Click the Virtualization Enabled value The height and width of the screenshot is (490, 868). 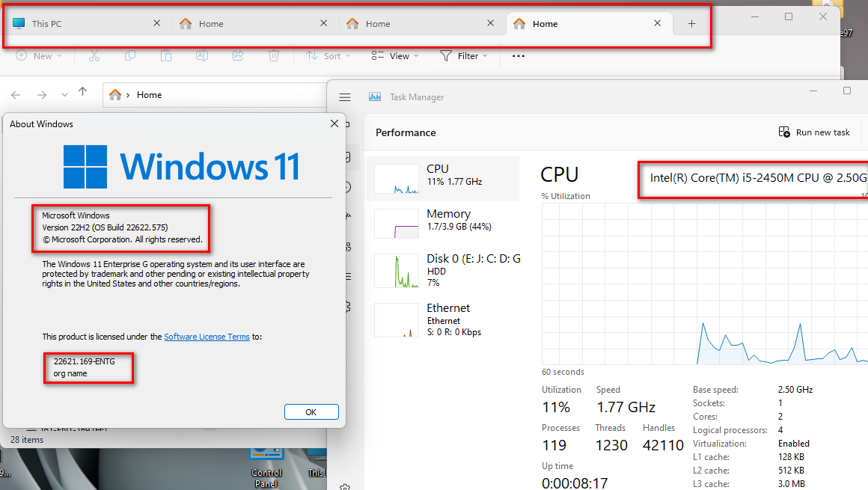click(793, 444)
